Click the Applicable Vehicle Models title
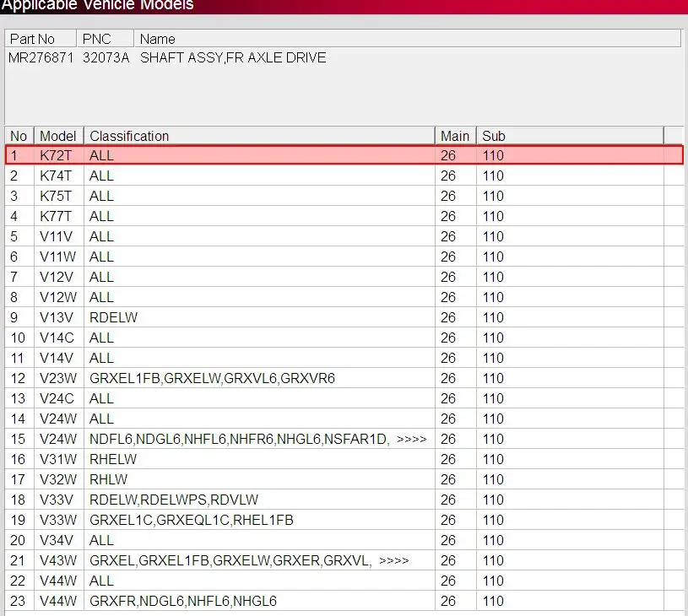 click(97, 5)
